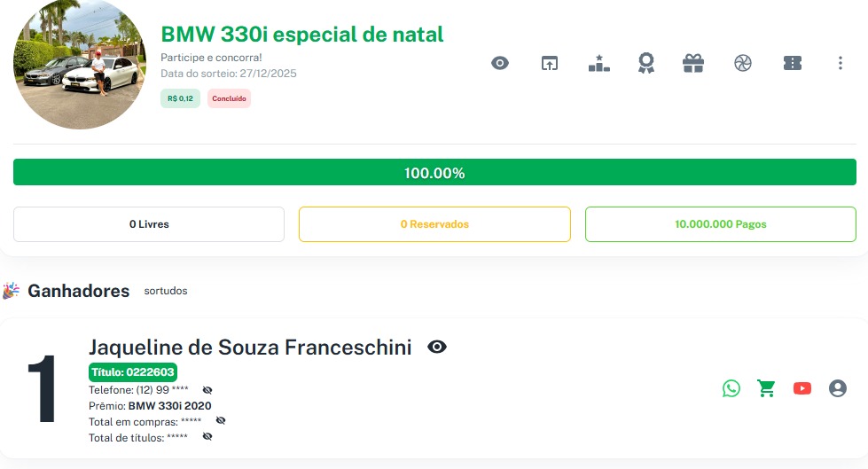Click the ticket coupon icon
Viewport: 868px width, 469px height.
(x=793, y=63)
